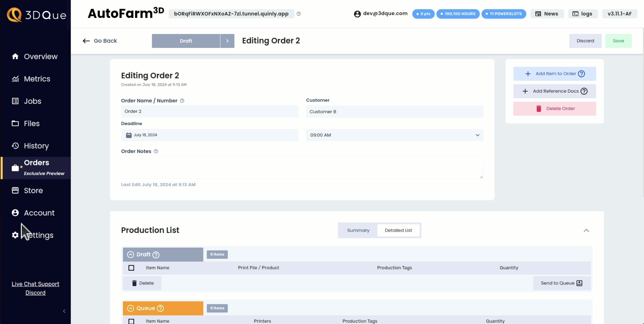View print History
The height and width of the screenshot is (324, 644).
click(36, 146)
